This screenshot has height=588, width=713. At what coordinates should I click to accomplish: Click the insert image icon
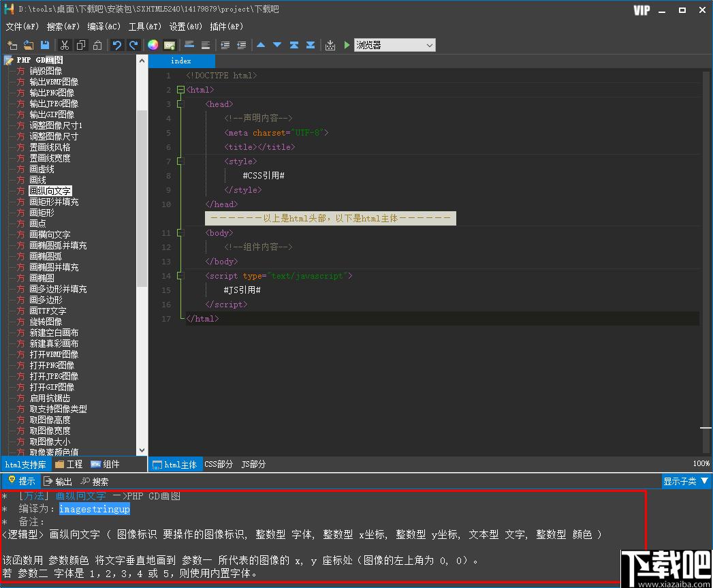169,45
